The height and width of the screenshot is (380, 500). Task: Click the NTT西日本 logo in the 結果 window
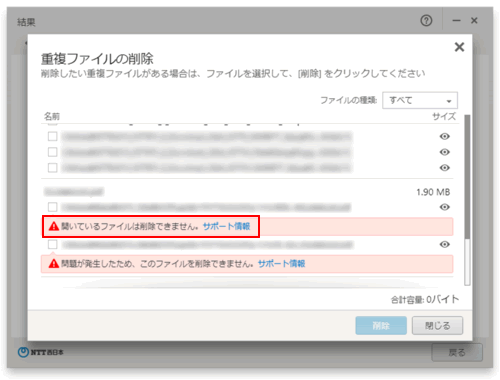41,352
